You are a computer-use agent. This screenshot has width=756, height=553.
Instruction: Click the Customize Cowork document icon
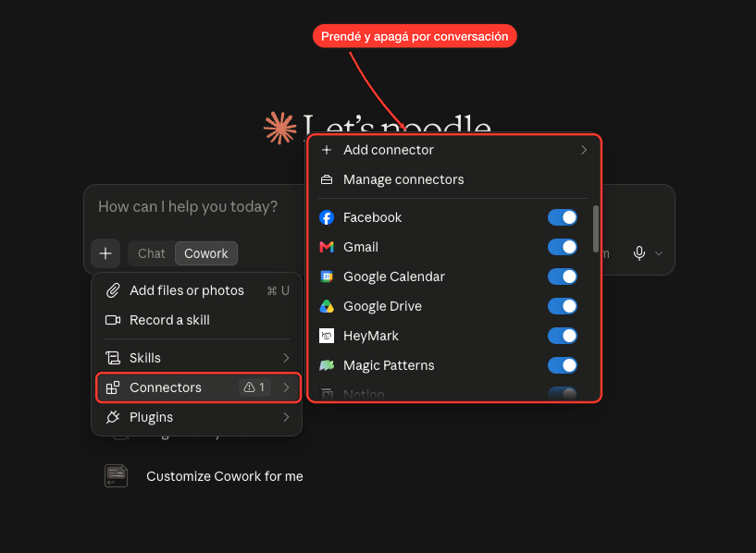(x=117, y=476)
